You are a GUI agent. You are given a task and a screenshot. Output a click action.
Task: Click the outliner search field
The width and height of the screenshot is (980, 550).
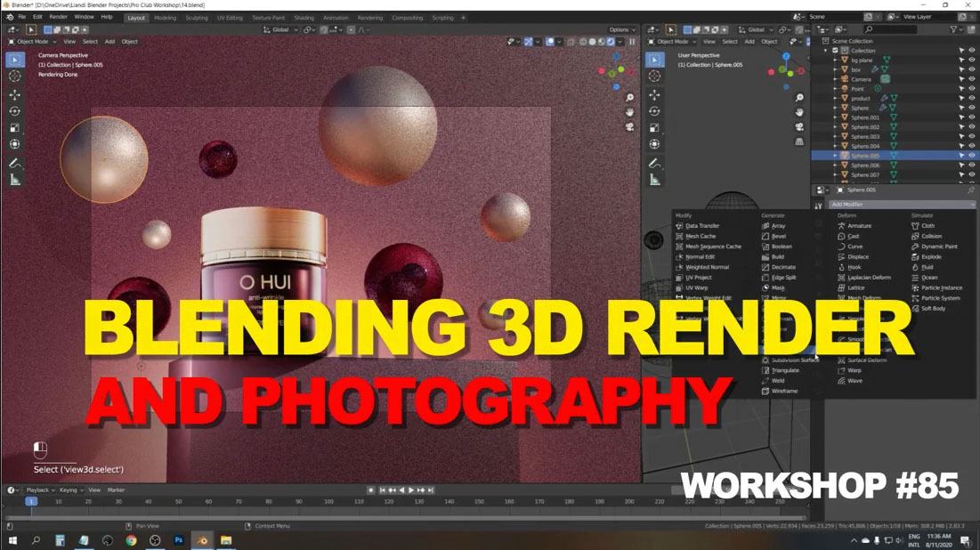click(891, 29)
